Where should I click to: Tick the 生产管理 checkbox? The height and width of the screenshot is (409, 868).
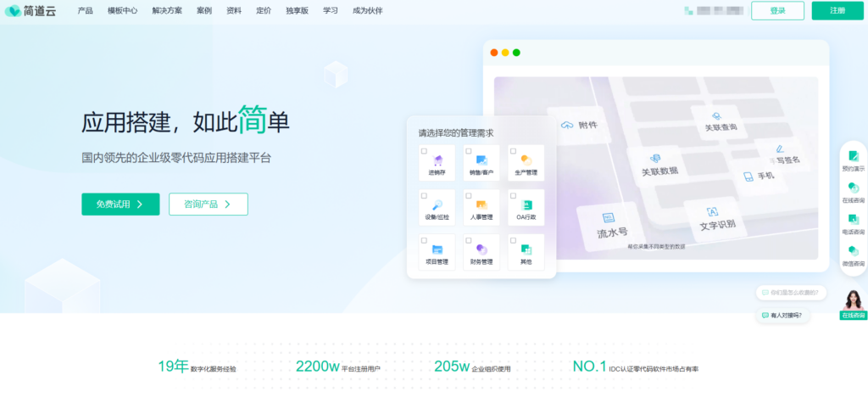[513, 151]
